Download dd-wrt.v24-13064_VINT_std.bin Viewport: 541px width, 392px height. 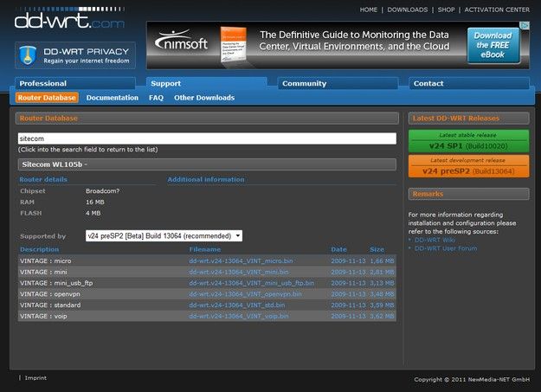click(237, 305)
